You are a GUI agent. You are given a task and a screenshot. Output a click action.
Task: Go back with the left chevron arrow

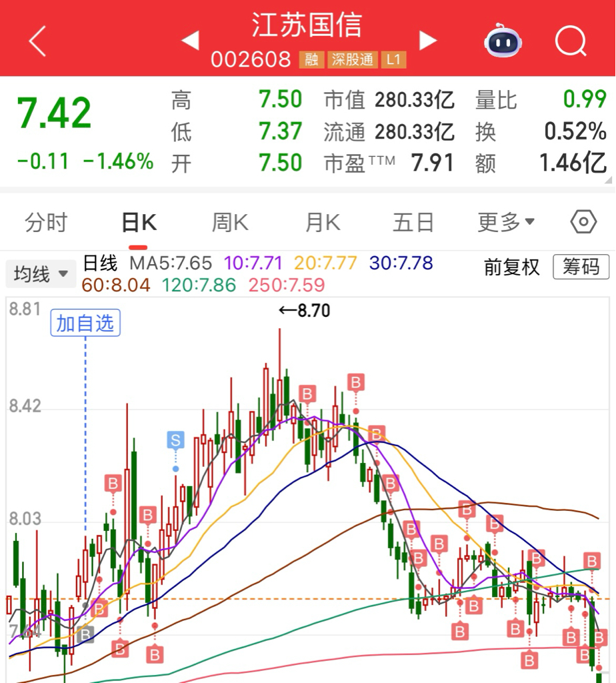[37, 41]
